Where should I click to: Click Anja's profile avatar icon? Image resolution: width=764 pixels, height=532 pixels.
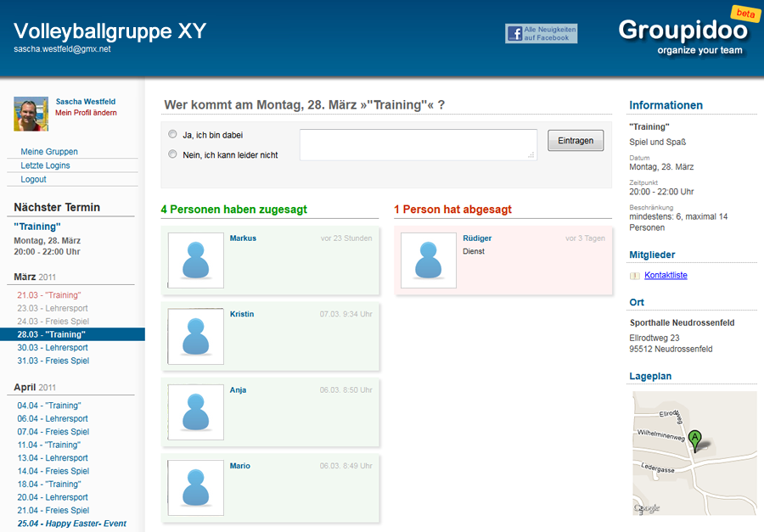tap(196, 412)
